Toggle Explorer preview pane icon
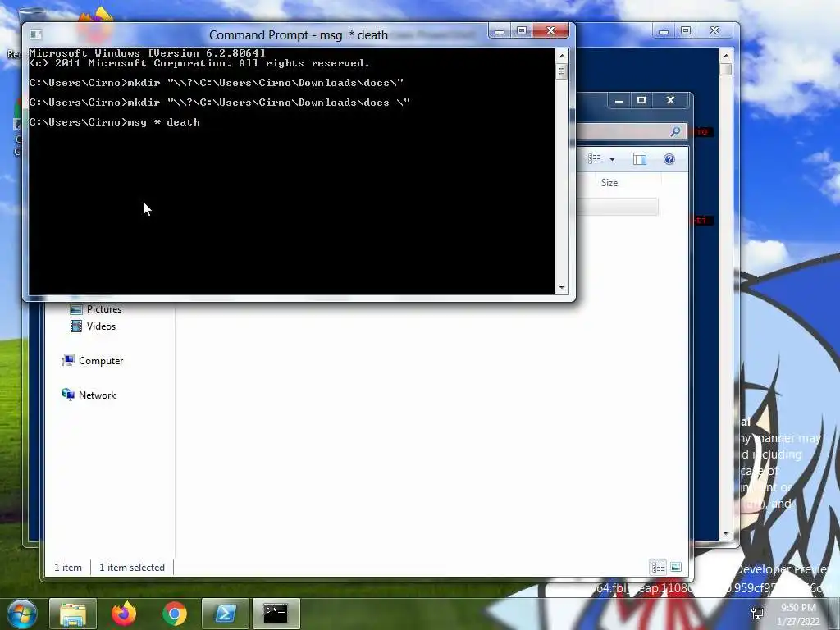 click(x=640, y=159)
